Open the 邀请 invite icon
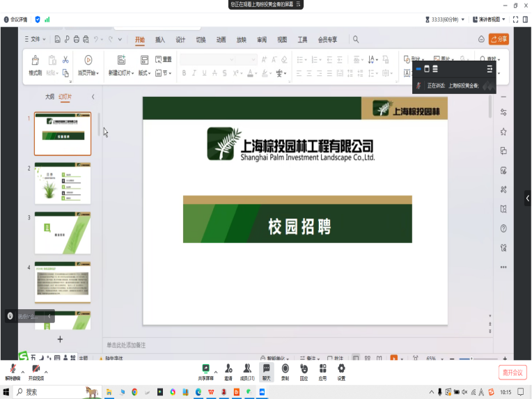 point(228,370)
